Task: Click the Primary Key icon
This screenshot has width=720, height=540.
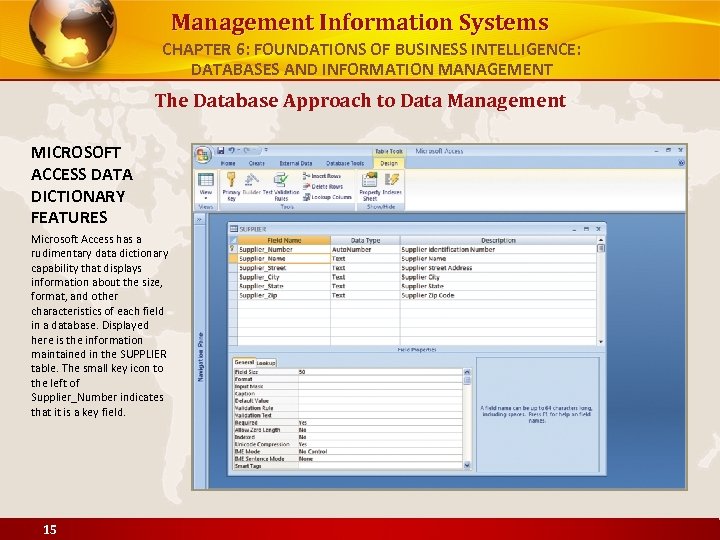Action: [x=231, y=180]
